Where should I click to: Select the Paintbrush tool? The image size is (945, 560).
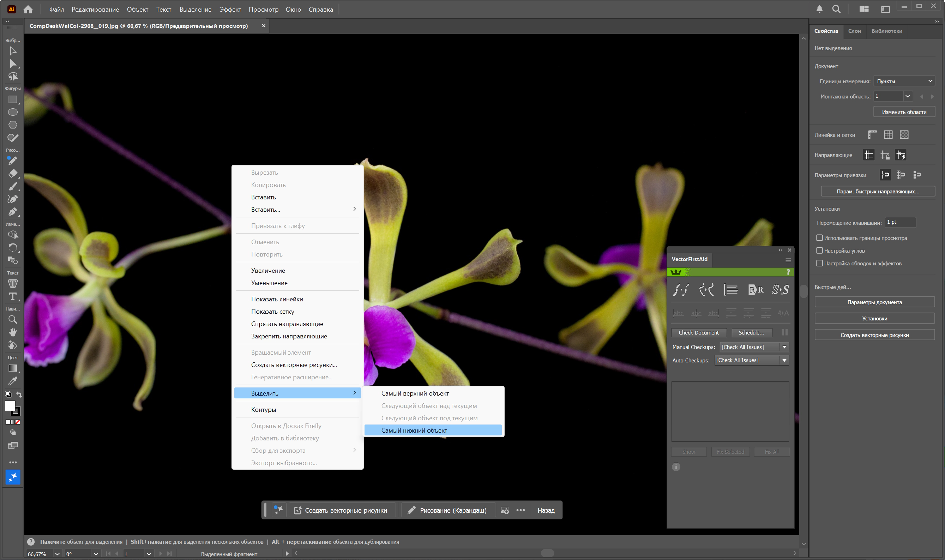click(13, 186)
